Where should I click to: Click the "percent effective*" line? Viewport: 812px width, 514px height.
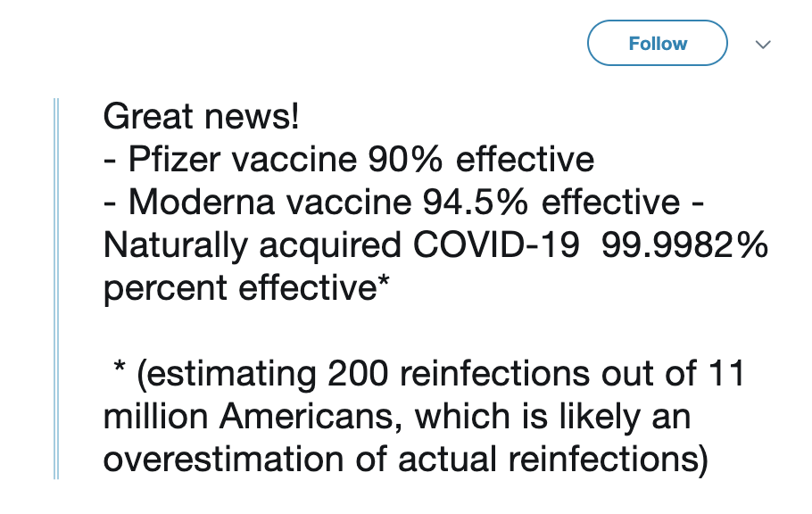click(246, 287)
